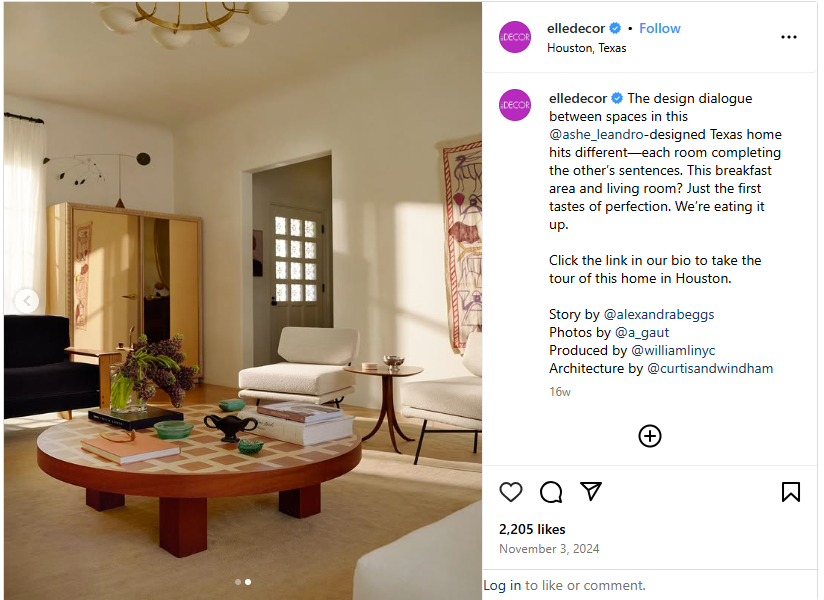Image resolution: width=824 pixels, height=600 pixels.
Task: Open comments with the speech bubble icon
Action: click(x=551, y=492)
